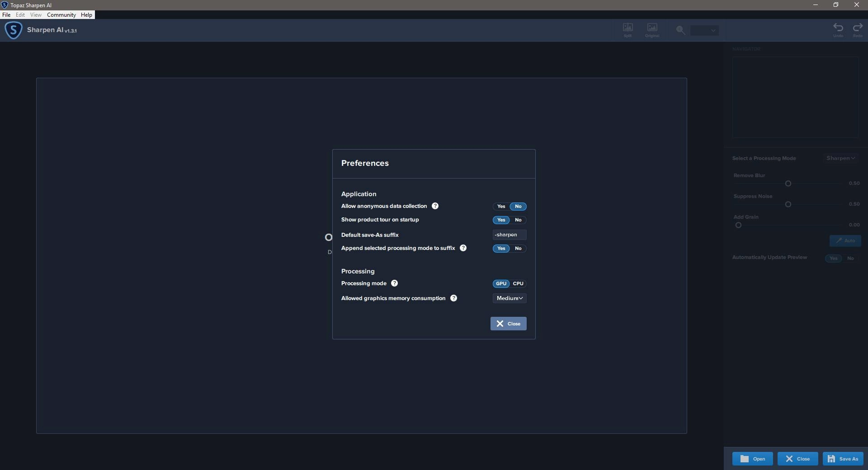Minimize the Topaz Sharpen AI window
The width and height of the screenshot is (868, 470).
click(x=816, y=5)
